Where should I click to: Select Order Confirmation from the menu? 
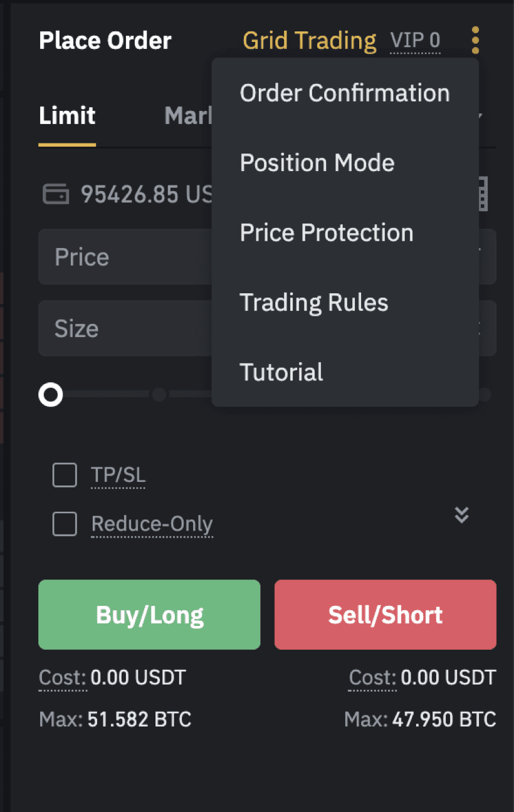point(345,93)
